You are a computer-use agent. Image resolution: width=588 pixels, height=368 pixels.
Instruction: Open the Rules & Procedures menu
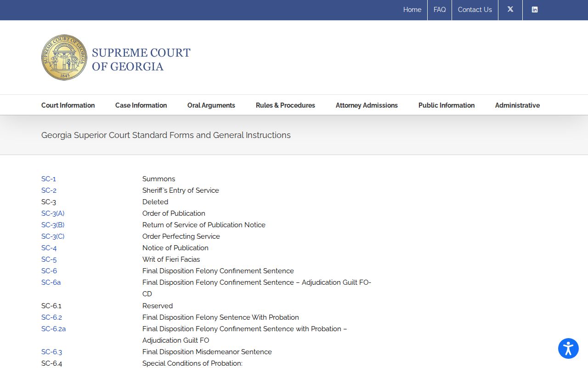click(285, 105)
